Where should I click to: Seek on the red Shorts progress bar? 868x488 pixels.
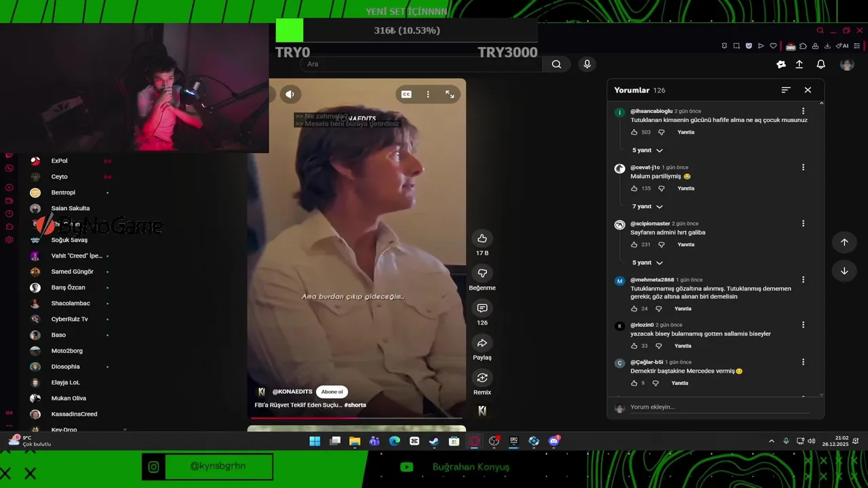click(x=356, y=418)
